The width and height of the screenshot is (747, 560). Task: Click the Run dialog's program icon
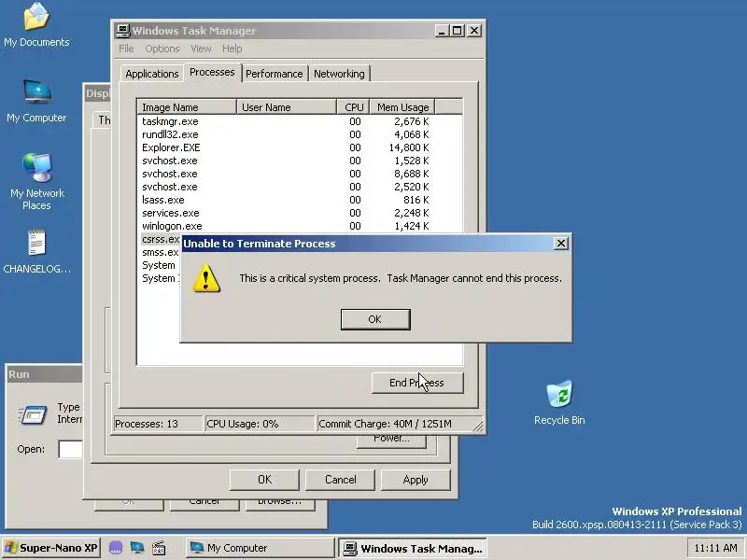(x=33, y=414)
